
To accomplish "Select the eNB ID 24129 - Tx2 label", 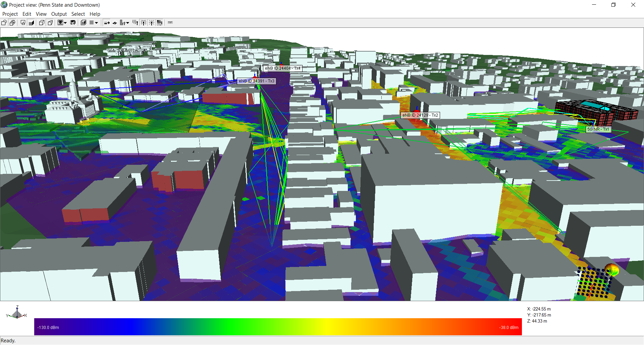I will tap(420, 115).
